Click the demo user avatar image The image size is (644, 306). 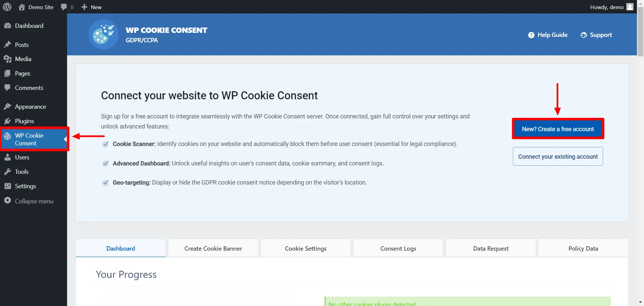pyautogui.click(x=630, y=7)
